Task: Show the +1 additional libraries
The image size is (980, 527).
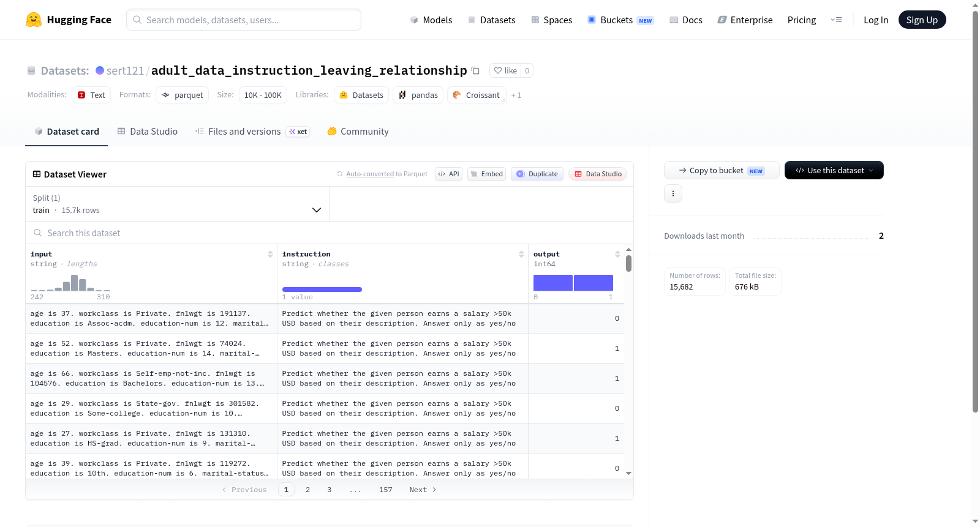Action: point(516,95)
